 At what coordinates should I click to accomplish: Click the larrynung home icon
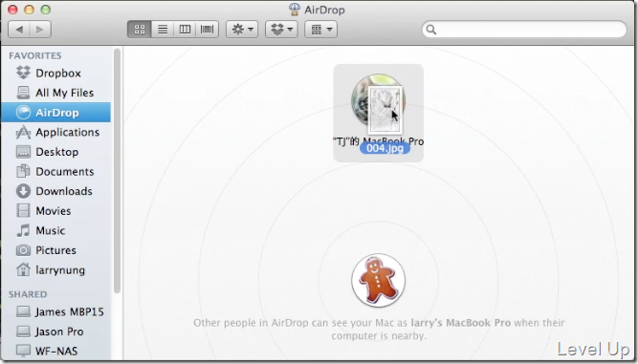(x=23, y=269)
